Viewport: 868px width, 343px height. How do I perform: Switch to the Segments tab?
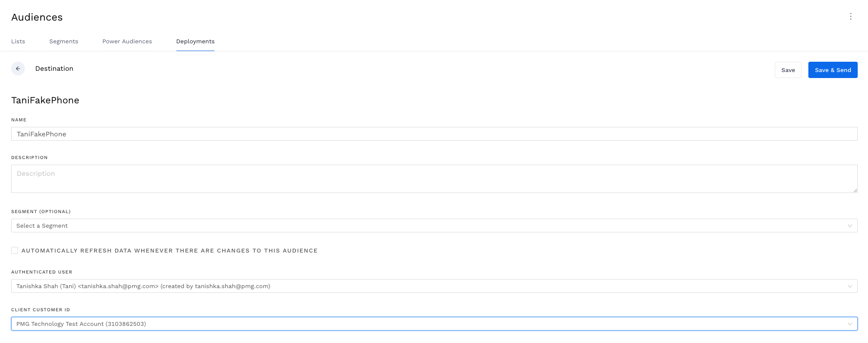click(64, 41)
